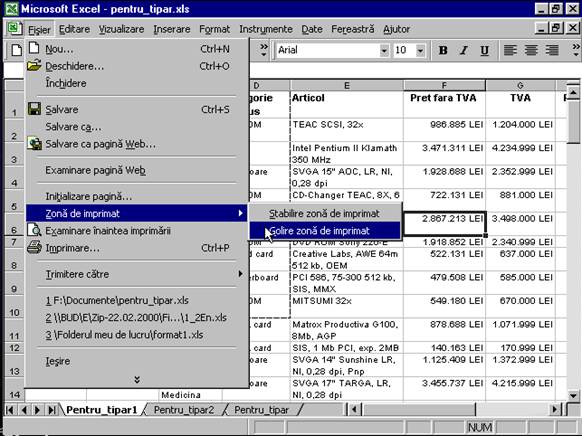Image resolution: width=582 pixels, height=436 pixels.
Task: Open the Fișier menu
Action: point(39,29)
